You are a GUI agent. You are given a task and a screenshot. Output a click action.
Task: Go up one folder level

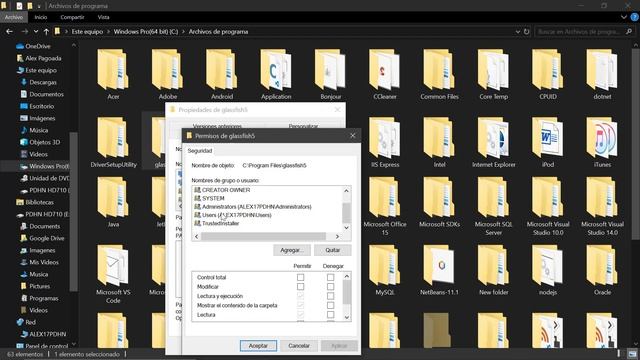point(46,31)
